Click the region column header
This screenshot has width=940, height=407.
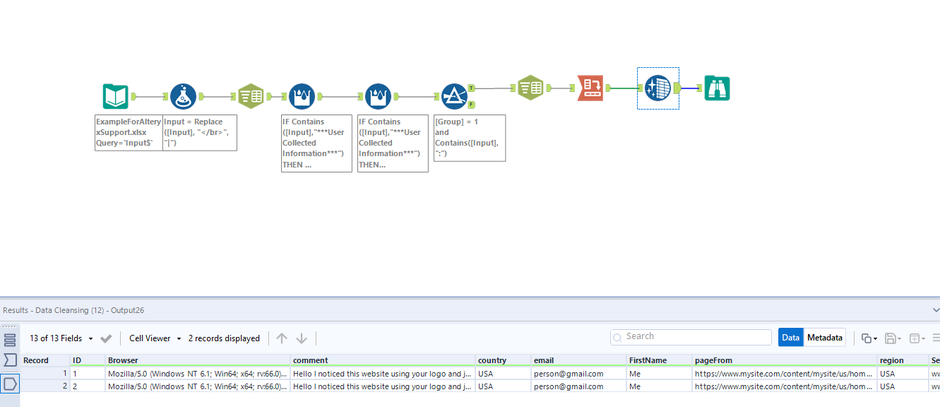point(903,360)
